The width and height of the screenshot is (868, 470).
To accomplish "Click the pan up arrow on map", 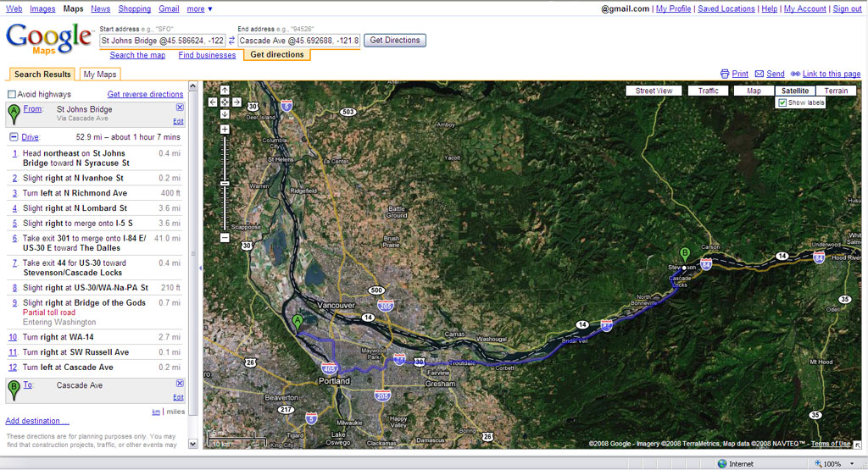I will [225, 90].
